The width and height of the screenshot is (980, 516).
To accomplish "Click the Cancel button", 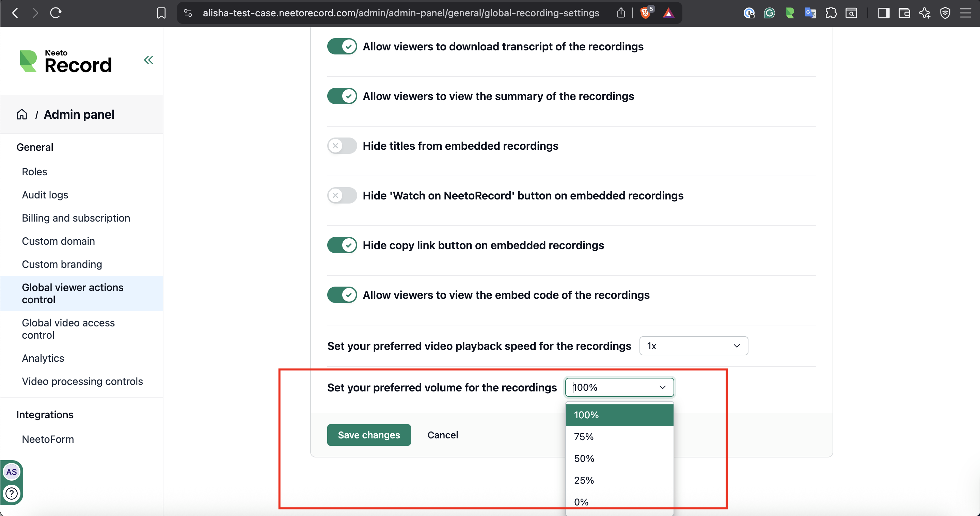I will click(442, 435).
